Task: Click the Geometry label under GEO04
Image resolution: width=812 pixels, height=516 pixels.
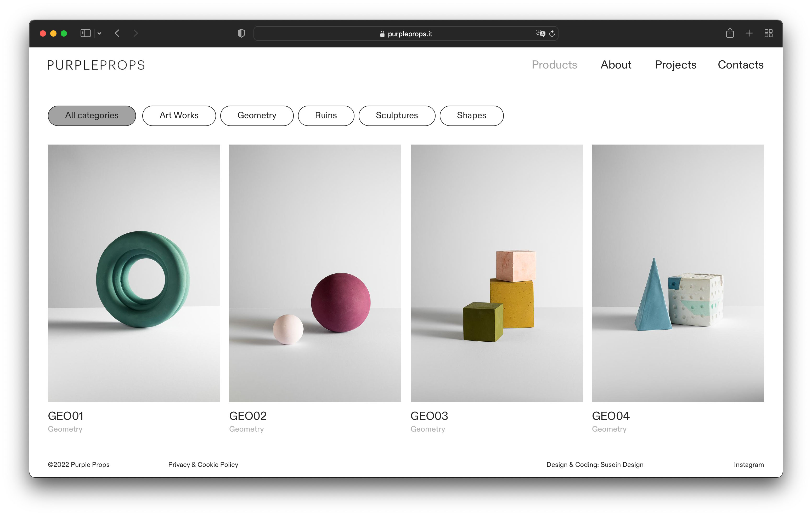Action: (609, 429)
